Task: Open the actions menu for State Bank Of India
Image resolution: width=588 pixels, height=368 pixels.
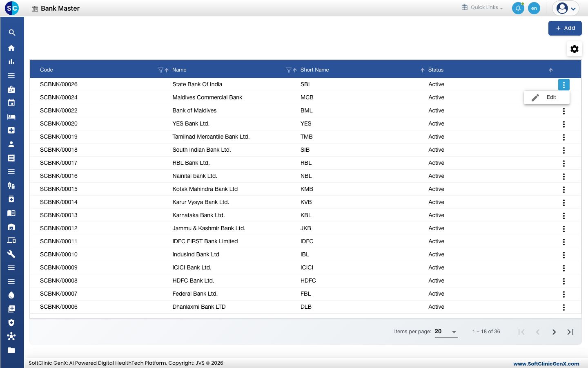Action: tap(564, 85)
